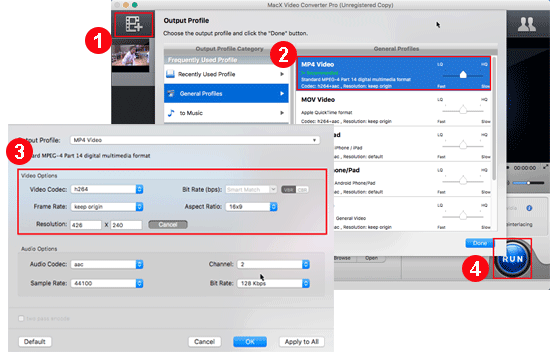The image size is (550, 361).
Task: Click the fullscreen preview icon
Action: [x=546, y=167]
